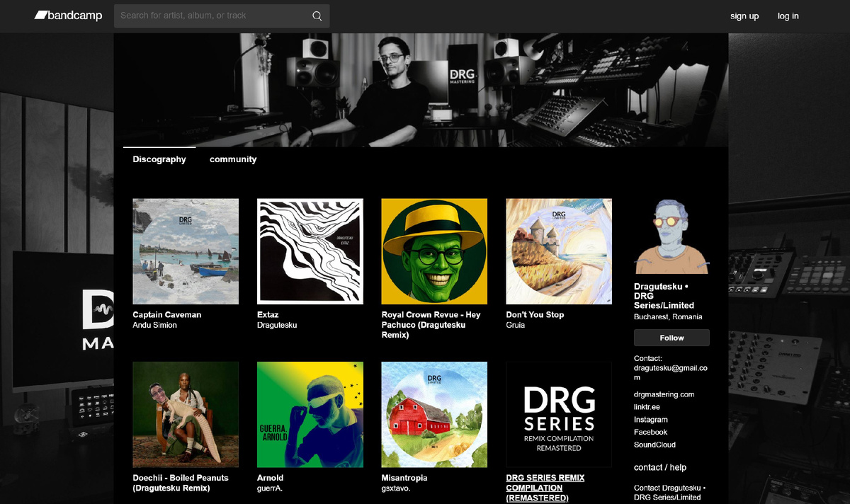
Task: Click the Extaz title text
Action: click(x=268, y=314)
